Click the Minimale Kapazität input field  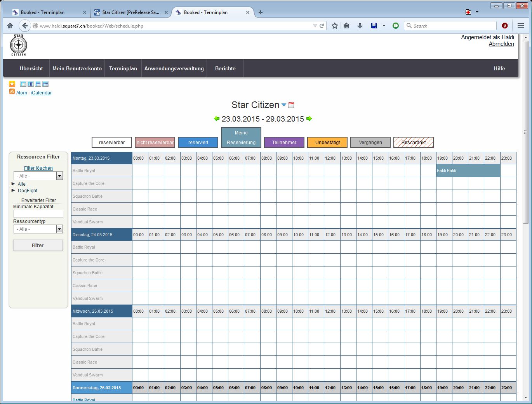38,214
